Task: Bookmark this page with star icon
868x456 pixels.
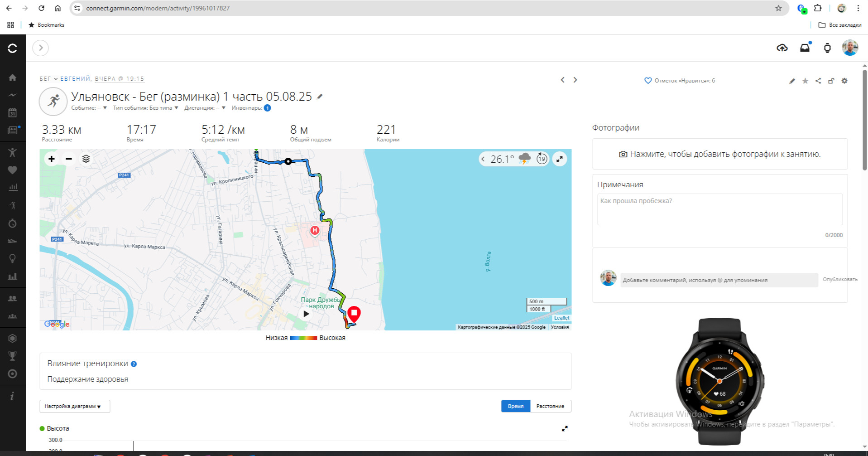Action: coord(778,8)
